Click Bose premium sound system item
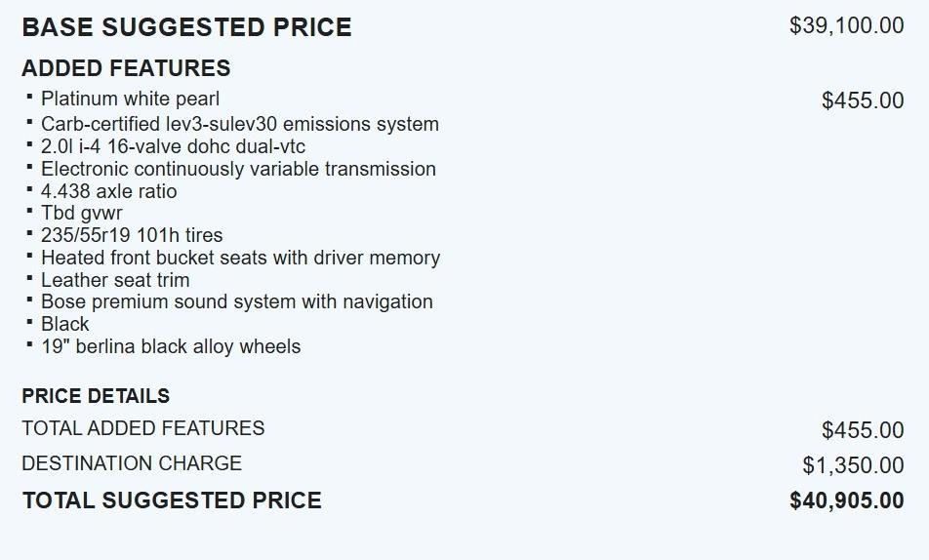Screen dimensions: 929x560 [236, 301]
